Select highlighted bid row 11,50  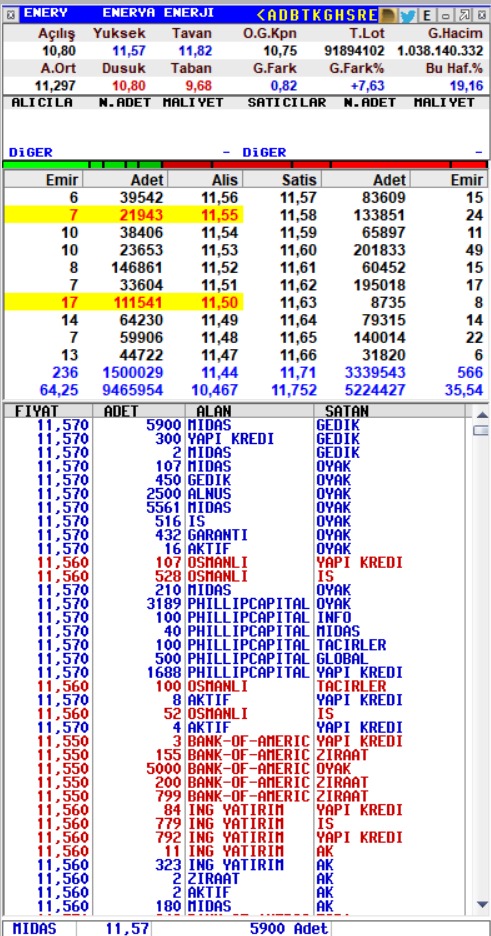click(124, 302)
